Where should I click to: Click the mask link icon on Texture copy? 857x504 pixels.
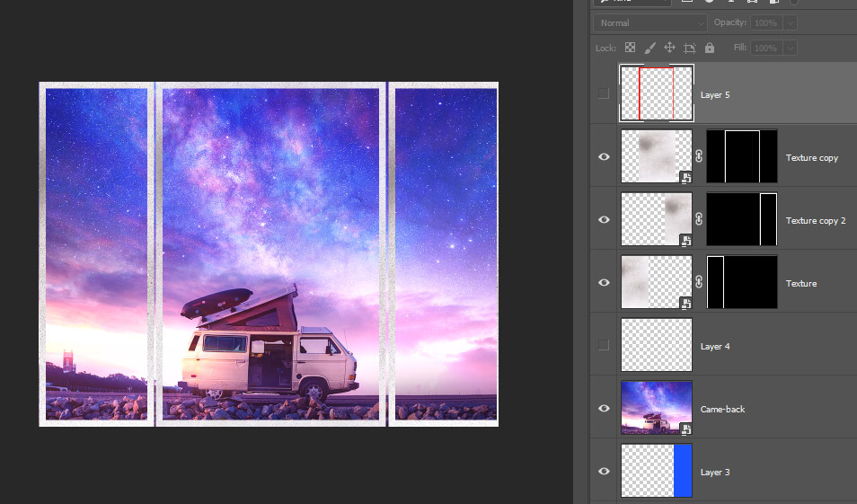point(699,156)
